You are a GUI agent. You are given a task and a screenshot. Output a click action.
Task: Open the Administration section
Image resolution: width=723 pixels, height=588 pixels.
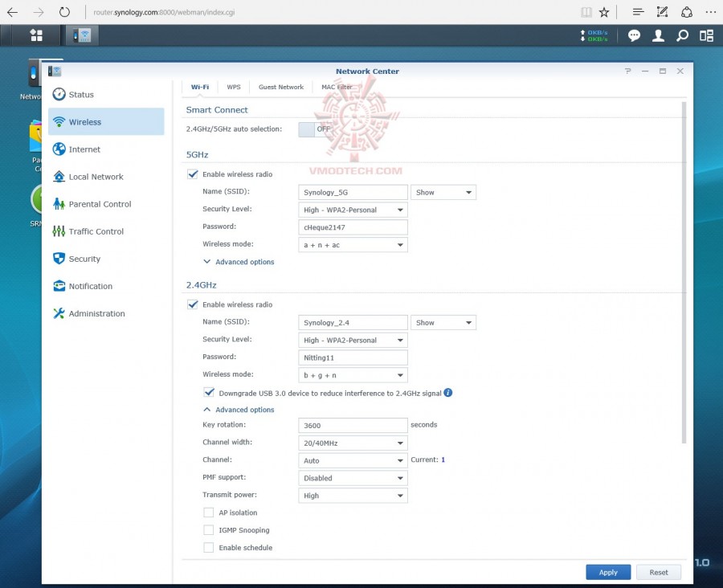coord(106,313)
